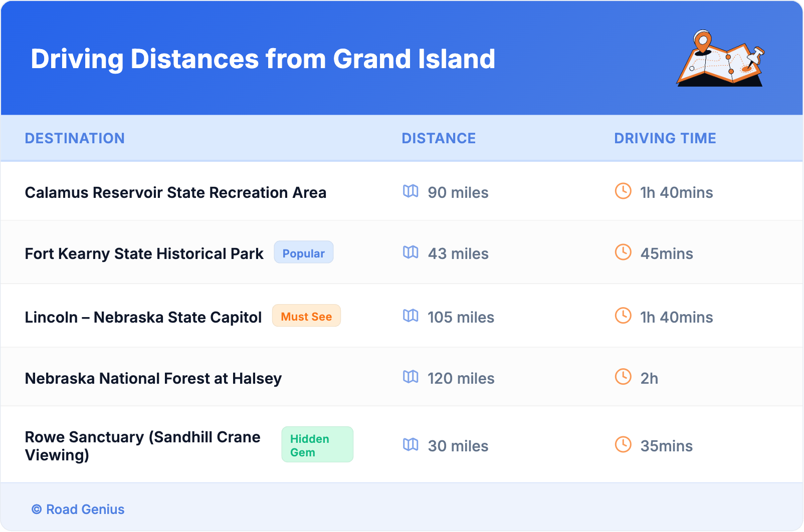The width and height of the screenshot is (804, 532).
Task: Select Fort Kearny State Historical Park
Action: 144,254
